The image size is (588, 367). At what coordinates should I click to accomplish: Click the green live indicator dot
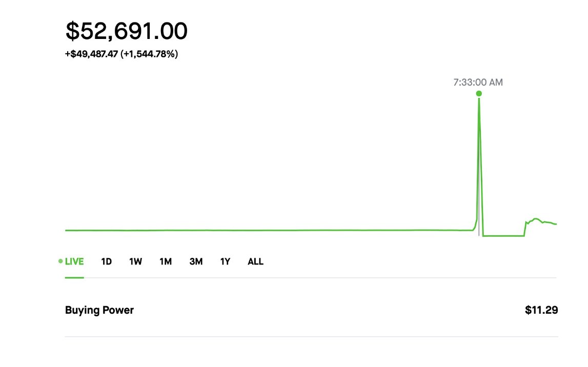tap(60, 261)
